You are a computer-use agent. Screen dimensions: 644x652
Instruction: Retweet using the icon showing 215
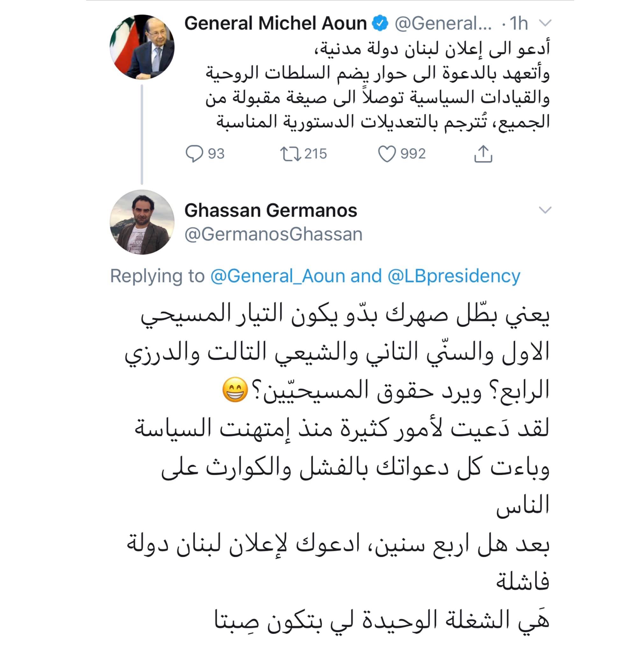pos(290,154)
